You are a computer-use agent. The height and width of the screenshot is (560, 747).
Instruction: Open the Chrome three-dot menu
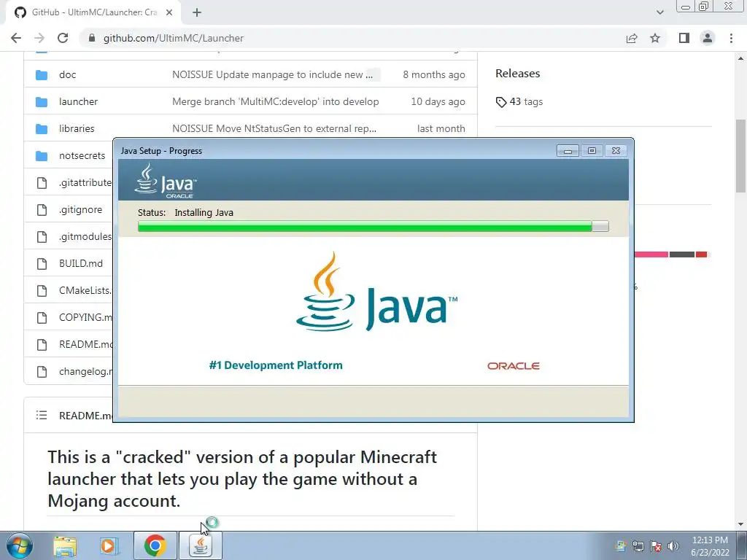click(x=731, y=38)
